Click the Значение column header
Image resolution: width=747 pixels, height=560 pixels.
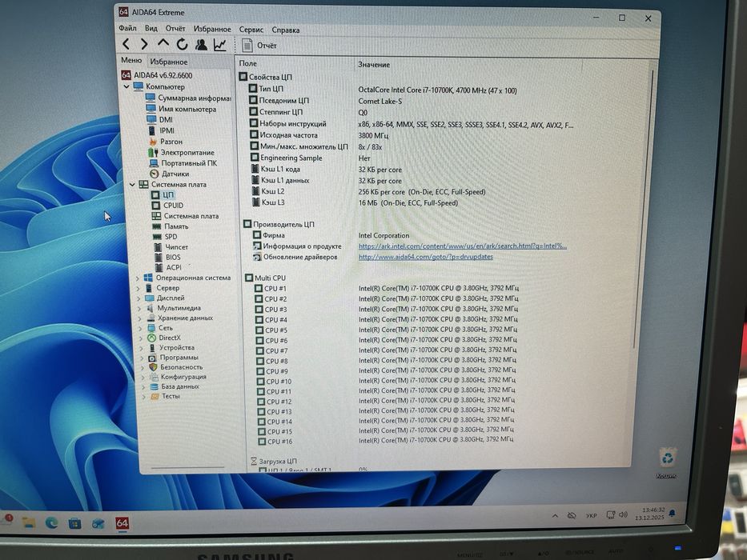(x=374, y=65)
